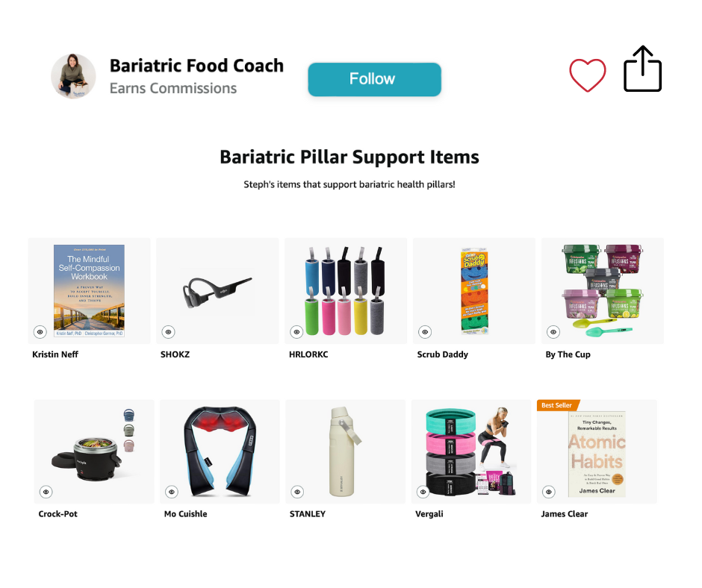702x588 pixels.
Task: Click the Best Seller badge on Atomic Habits
Action: (x=556, y=404)
